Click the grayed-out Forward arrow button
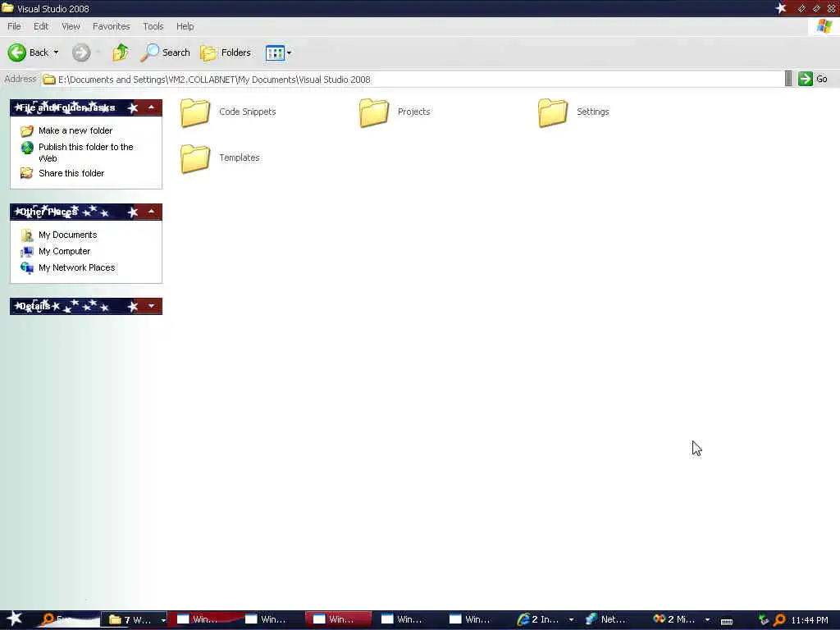 click(x=81, y=52)
